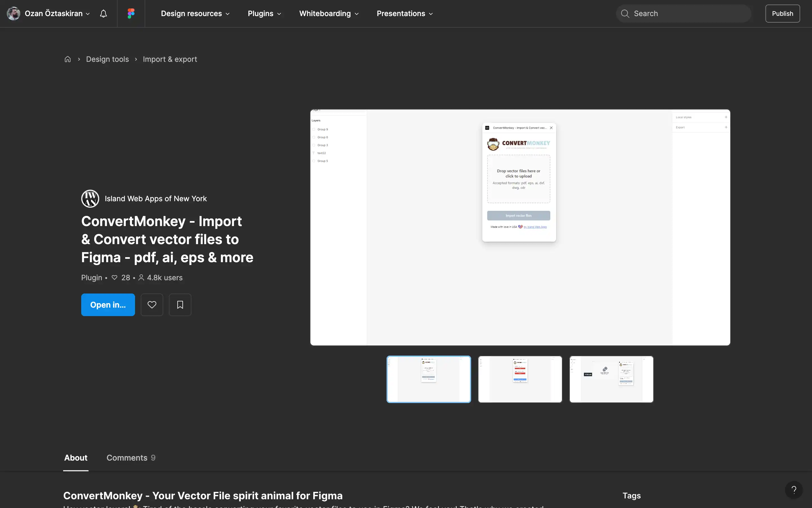Image resolution: width=812 pixels, height=508 pixels.
Task: Go to Design tools breadcrumb
Action: click(107, 59)
